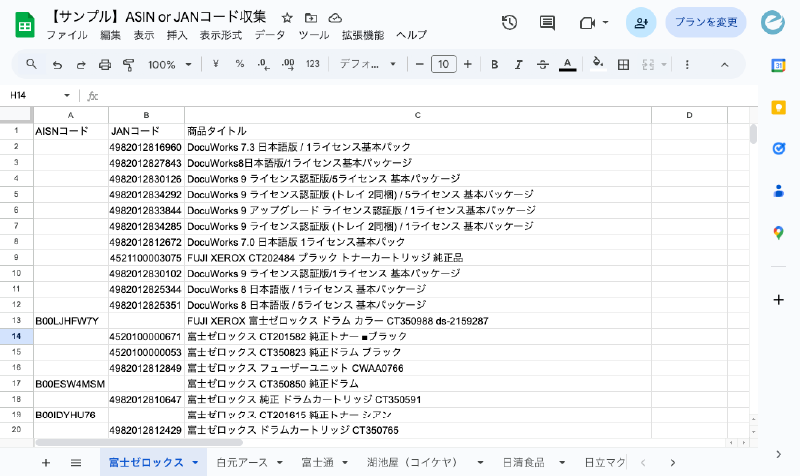Open the fill color picker
Screen dimensions: 800x476
point(598,64)
